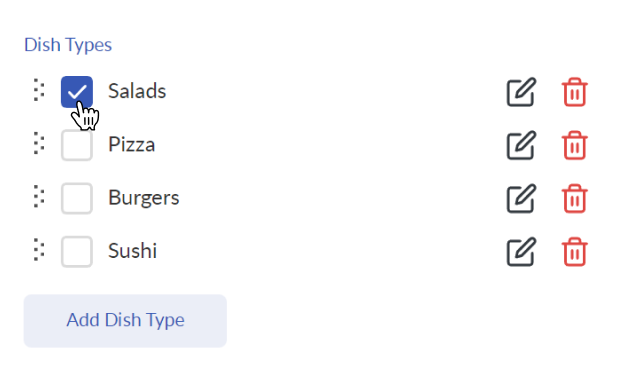Tick the Sushi checkbox
Screen dimensions: 634x382
coord(77,252)
